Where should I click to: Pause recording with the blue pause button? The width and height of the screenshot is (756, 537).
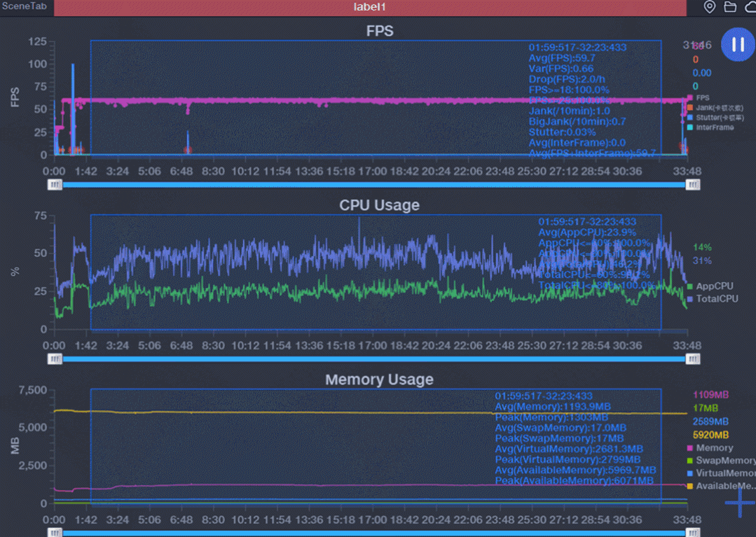pos(738,44)
